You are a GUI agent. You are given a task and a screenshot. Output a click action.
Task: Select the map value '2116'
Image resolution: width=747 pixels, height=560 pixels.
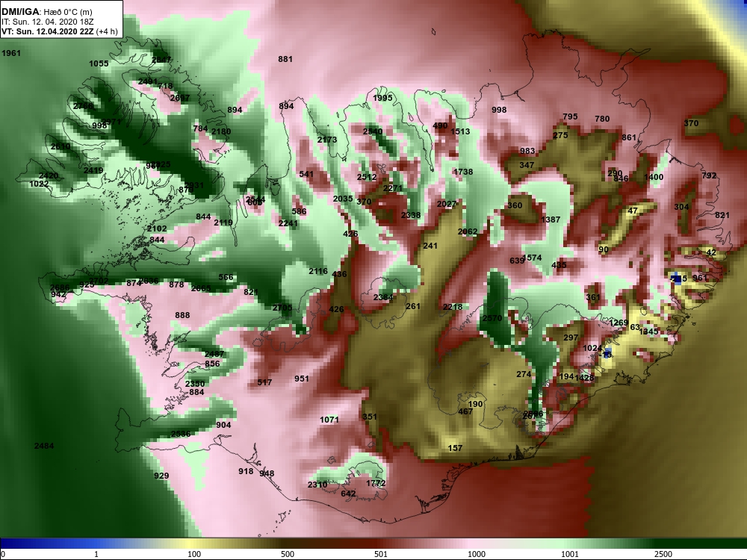[318, 271]
